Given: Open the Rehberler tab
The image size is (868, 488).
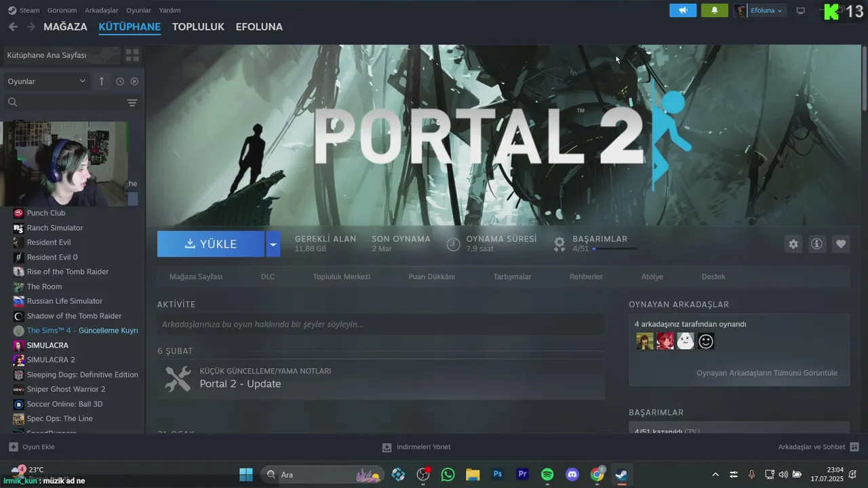Looking at the screenshot, I should click(586, 277).
